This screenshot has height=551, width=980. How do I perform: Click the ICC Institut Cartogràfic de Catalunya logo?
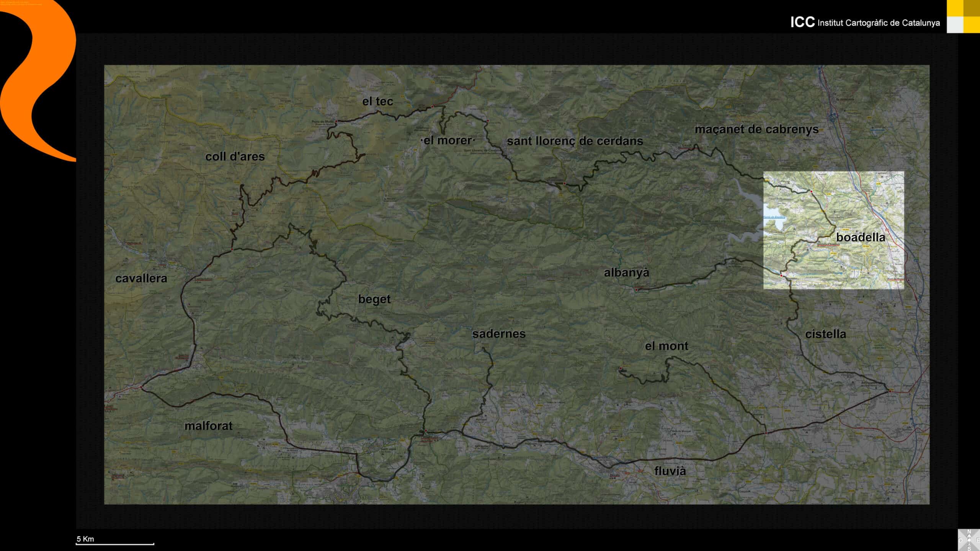tap(865, 23)
